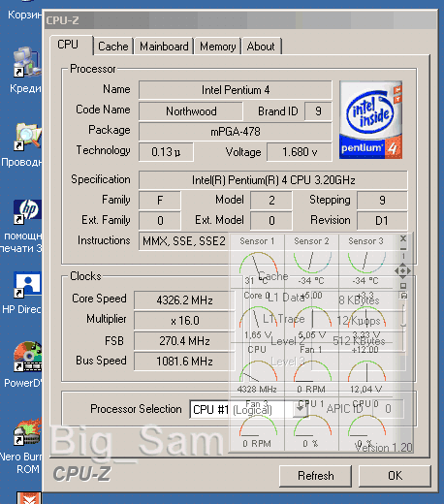Click the APIC ID value box
The height and width of the screenshot is (504, 444).
point(388,409)
